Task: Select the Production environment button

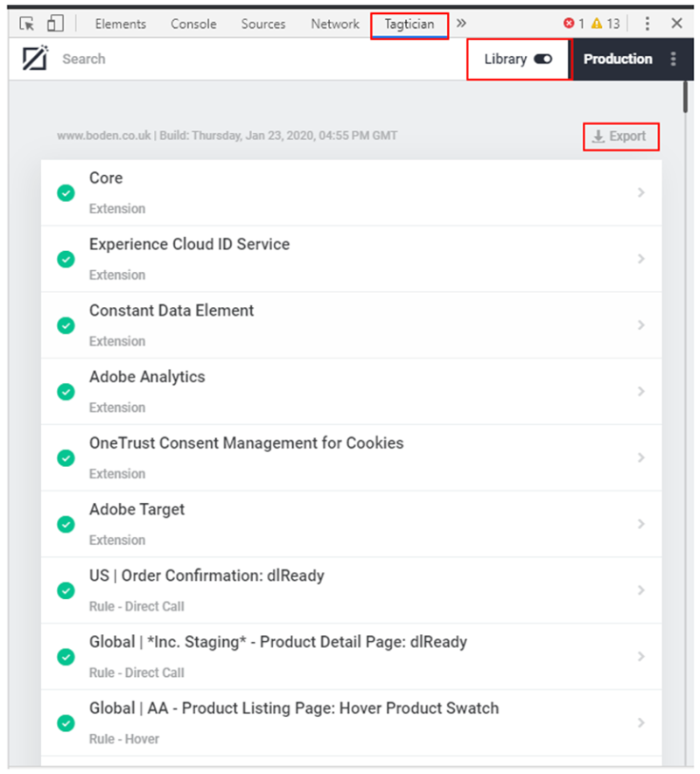Action: 618,59
